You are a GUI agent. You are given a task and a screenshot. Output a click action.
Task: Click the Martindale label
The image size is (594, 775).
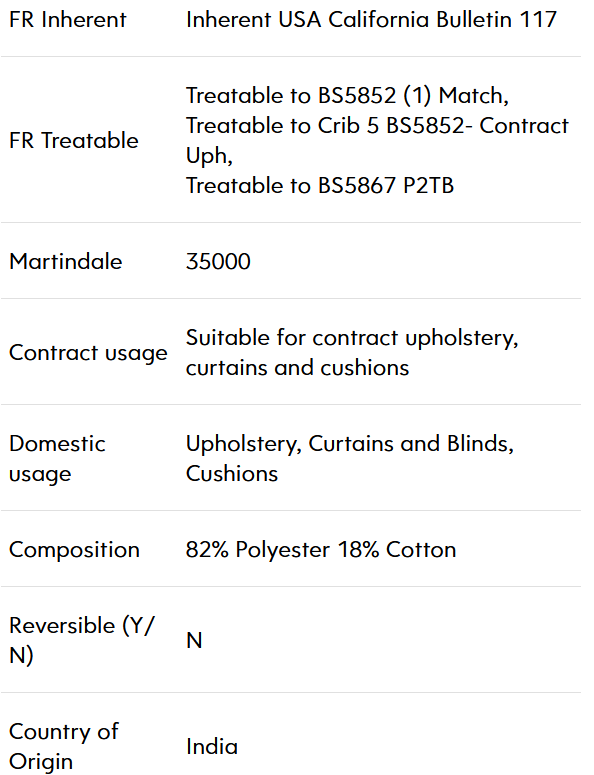click(x=65, y=261)
